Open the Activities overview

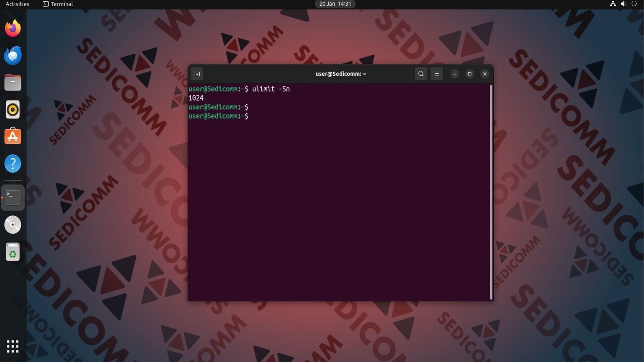pos(17,4)
